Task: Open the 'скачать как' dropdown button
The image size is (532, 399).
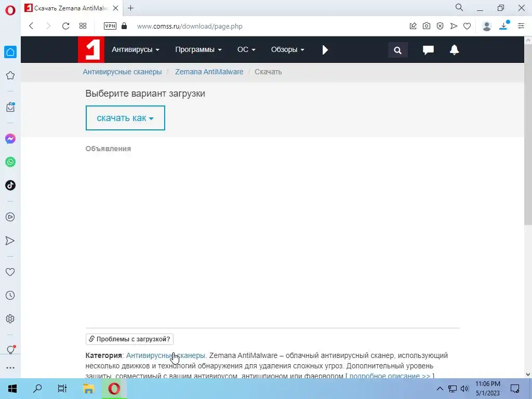Action: pos(125,118)
